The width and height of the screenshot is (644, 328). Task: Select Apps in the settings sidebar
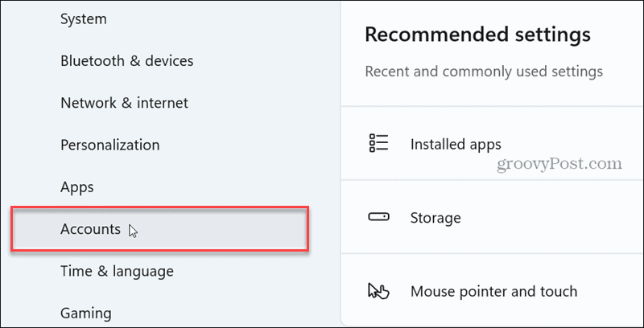coord(77,187)
